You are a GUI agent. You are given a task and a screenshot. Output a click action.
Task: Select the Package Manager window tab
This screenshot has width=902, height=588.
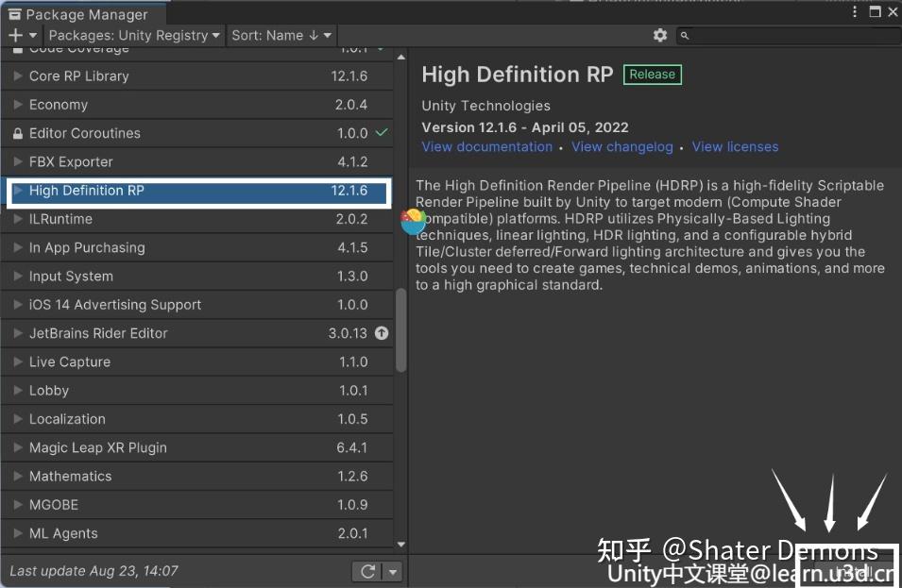[x=80, y=14]
